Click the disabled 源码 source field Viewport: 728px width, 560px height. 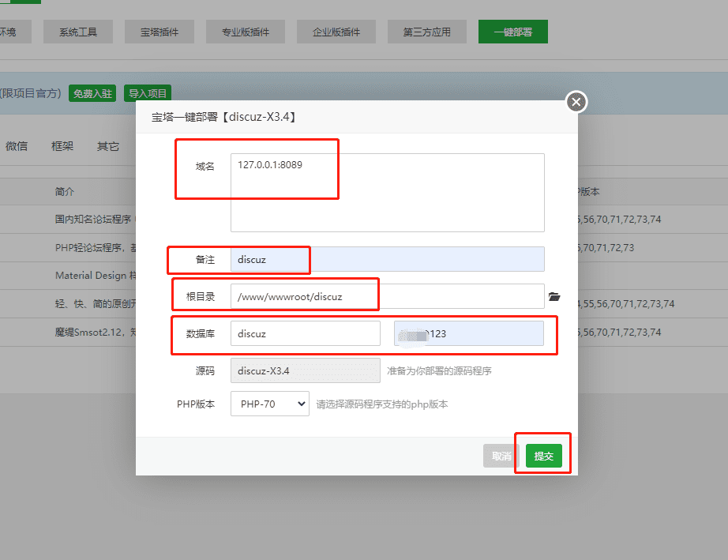(305, 370)
